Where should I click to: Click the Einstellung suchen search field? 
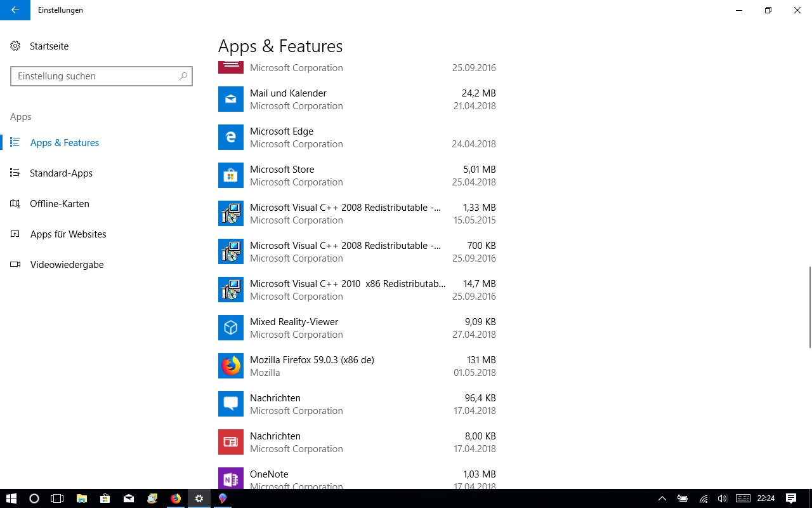pos(101,76)
